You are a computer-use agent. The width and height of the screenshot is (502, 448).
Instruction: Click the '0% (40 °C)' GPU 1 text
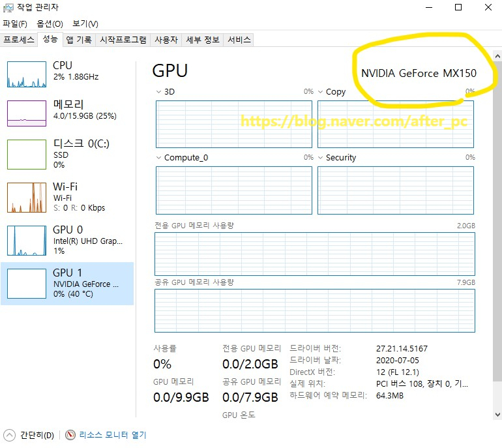[73, 294]
